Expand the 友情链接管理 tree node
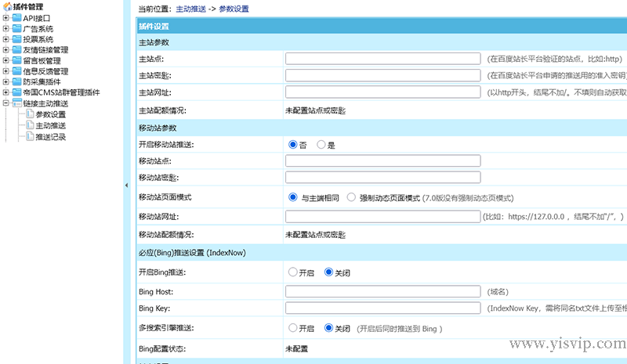 [5, 49]
